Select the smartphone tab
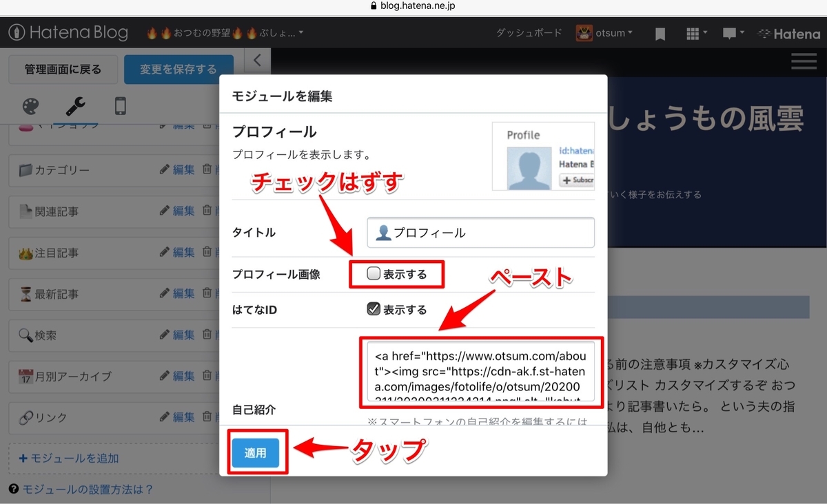827x504 pixels. (121, 106)
